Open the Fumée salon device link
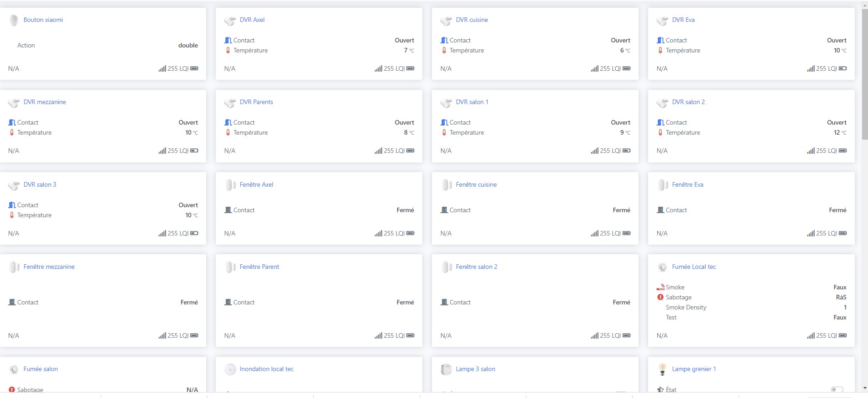 point(41,369)
